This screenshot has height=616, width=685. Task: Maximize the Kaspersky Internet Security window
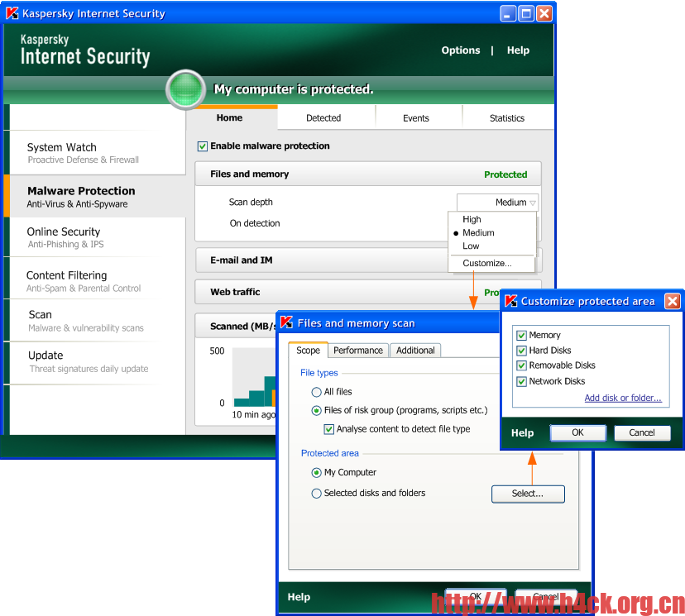[x=526, y=13]
